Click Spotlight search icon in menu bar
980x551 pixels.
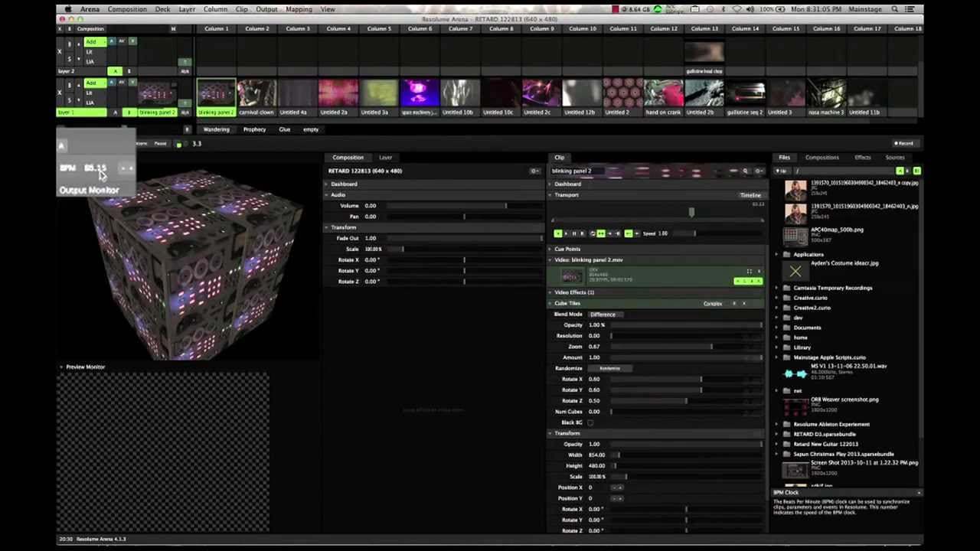tap(894, 9)
